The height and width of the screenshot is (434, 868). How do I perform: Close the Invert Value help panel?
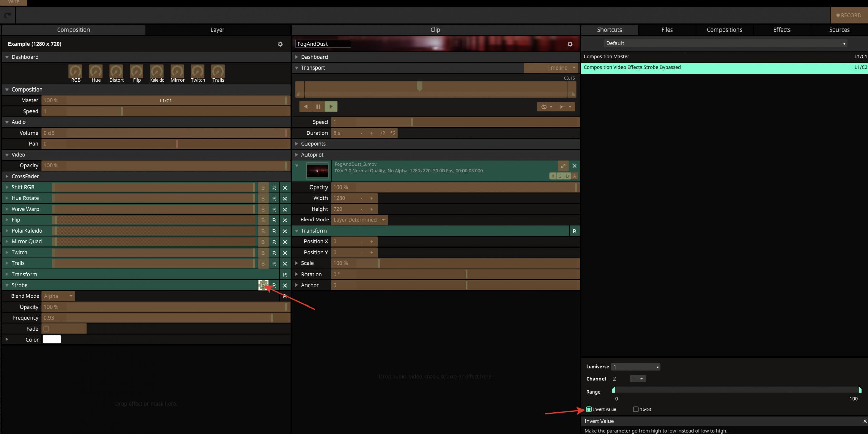click(x=865, y=421)
